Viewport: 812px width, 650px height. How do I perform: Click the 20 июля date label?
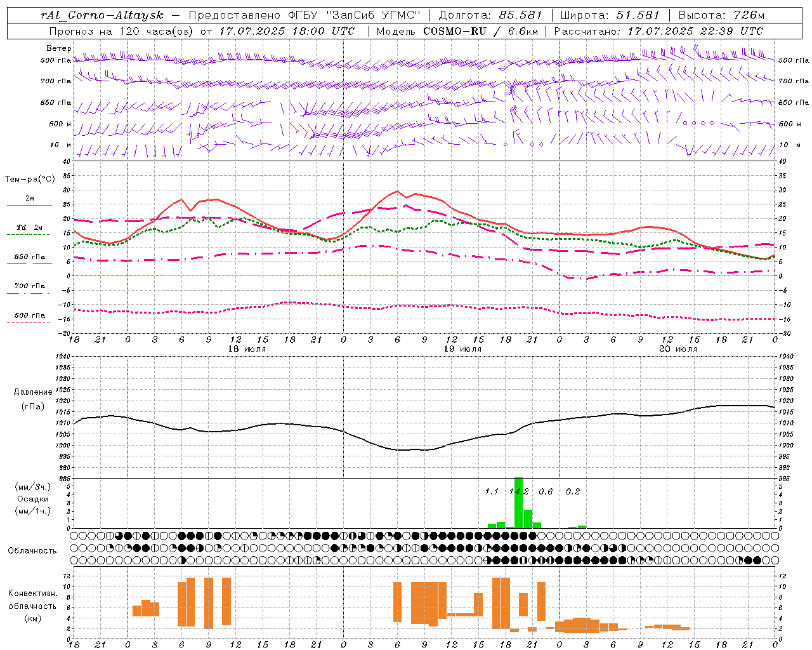pos(678,349)
